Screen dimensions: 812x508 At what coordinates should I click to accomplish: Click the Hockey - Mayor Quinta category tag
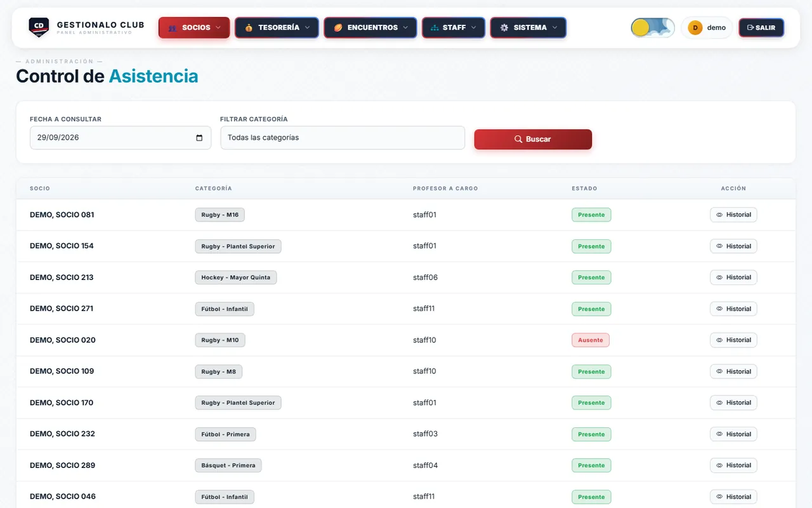[x=236, y=277]
